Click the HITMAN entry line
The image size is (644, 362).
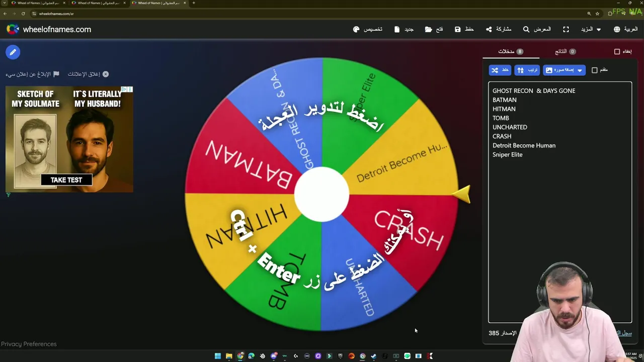(504, 109)
